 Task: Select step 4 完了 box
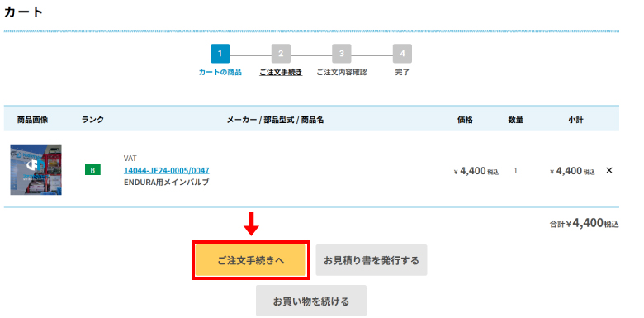tap(403, 54)
